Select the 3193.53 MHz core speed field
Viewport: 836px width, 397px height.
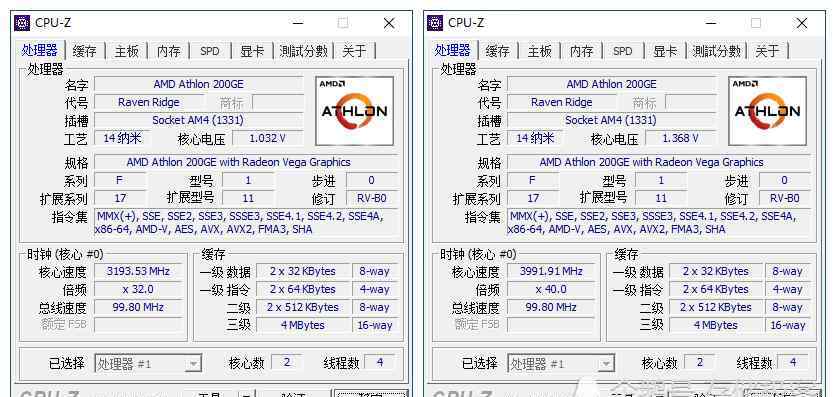(138, 271)
